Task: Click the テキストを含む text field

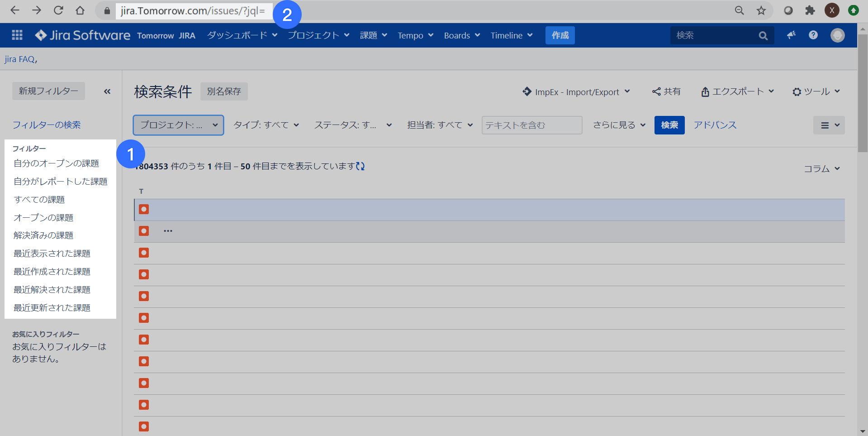Action: point(531,125)
